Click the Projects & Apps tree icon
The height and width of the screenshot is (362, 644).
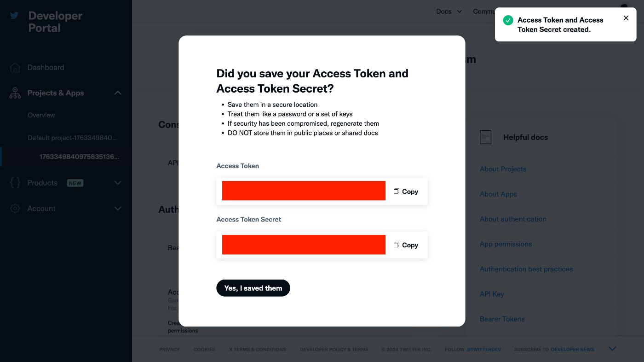(x=15, y=93)
